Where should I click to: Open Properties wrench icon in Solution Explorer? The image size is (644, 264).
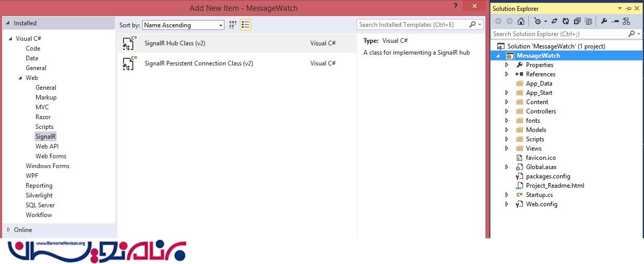pyautogui.click(x=604, y=21)
